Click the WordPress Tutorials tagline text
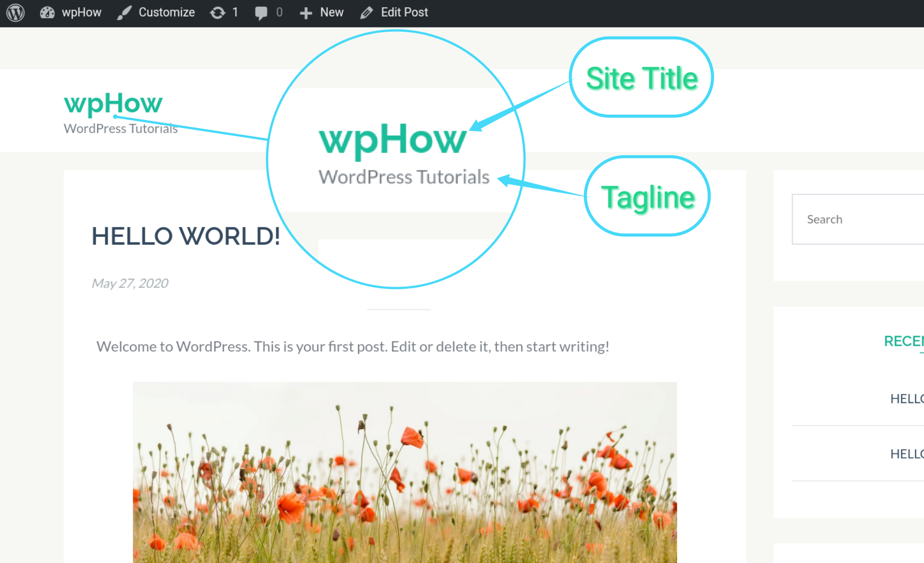The height and width of the screenshot is (563, 924). (120, 128)
